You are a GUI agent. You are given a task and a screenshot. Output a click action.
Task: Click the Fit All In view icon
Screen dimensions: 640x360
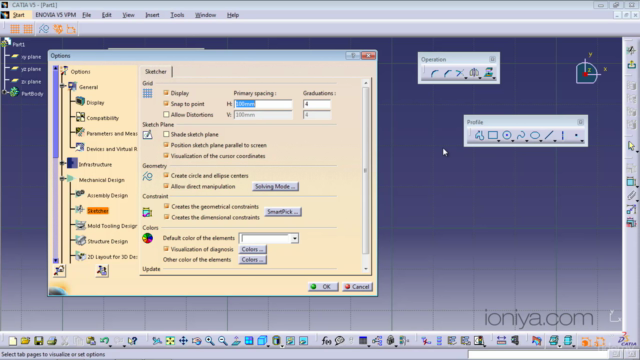coord(170,341)
